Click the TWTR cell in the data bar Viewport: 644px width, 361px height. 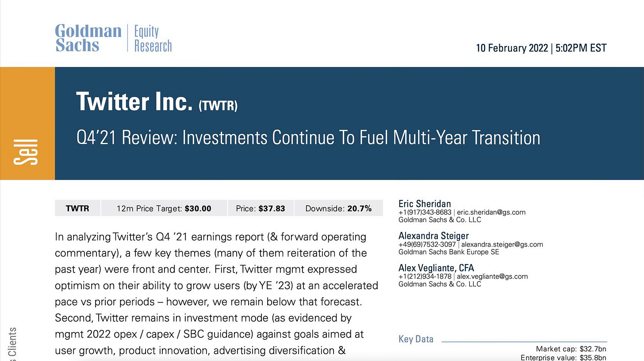[77, 208]
